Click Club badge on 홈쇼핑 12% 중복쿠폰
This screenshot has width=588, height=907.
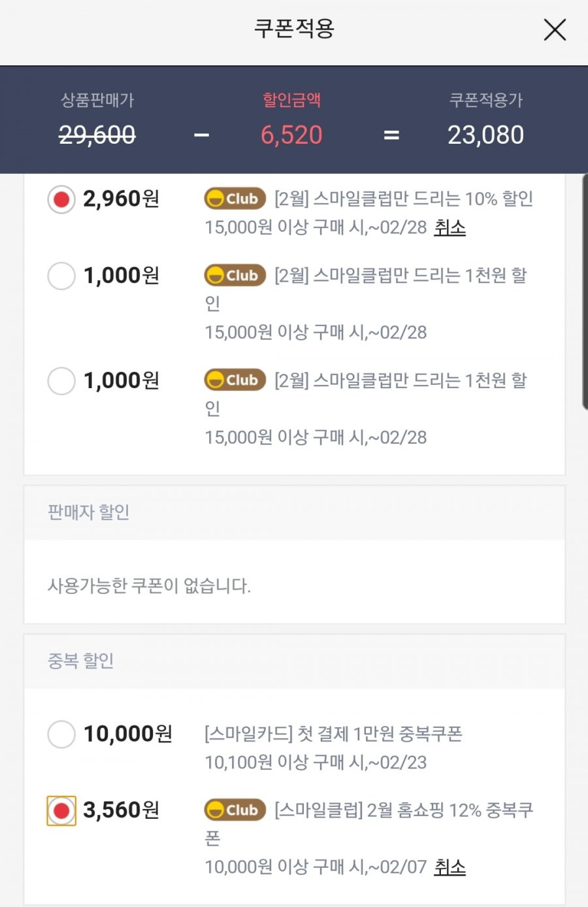235,810
